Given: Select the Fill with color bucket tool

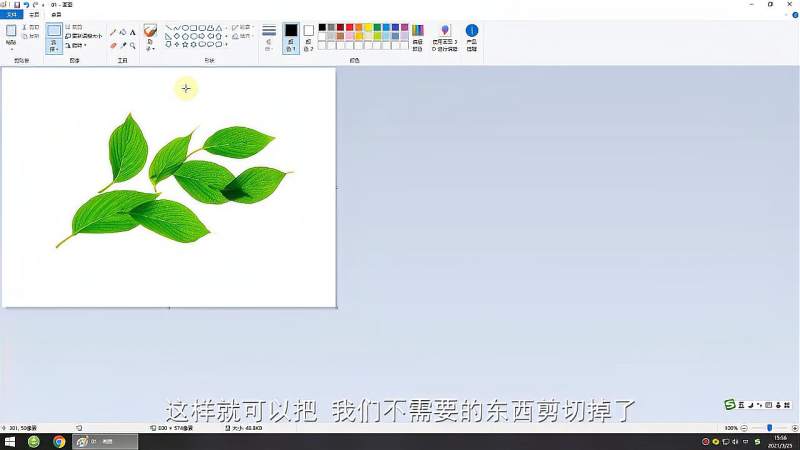Looking at the screenshot, I should 123,32.
